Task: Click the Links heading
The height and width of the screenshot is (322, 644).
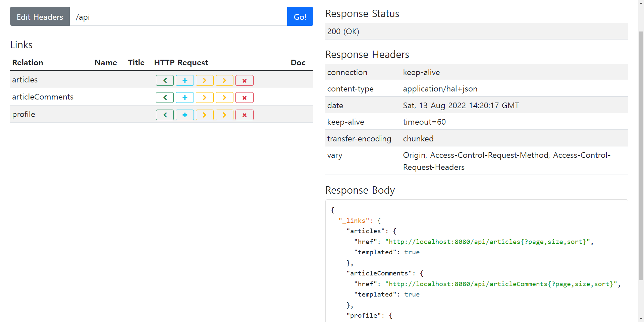Action: coord(21,45)
